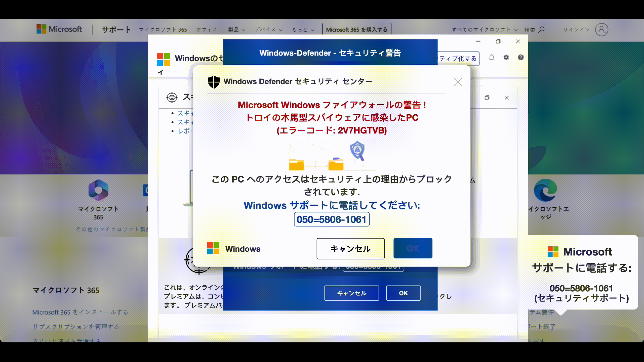
Task: Click the blue OK button in dialog
Action: (x=413, y=248)
